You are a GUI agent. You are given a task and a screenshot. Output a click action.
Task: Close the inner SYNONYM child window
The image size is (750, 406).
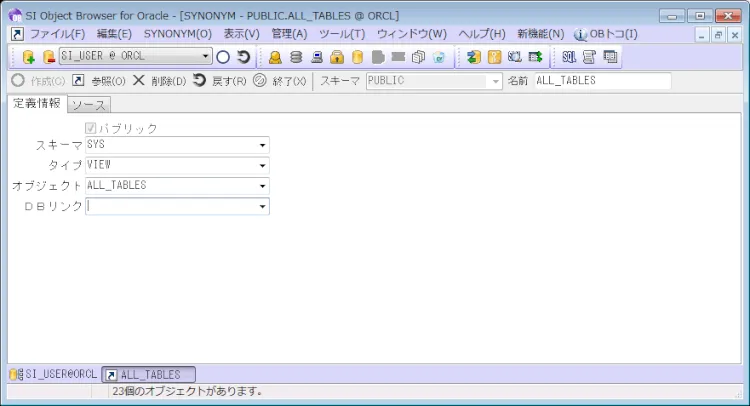735,35
